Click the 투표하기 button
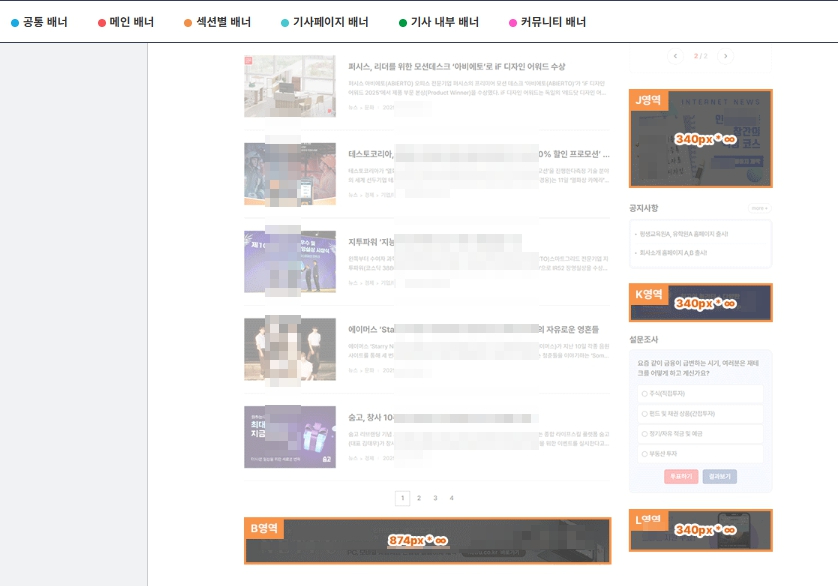The image size is (838, 586). click(681, 476)
